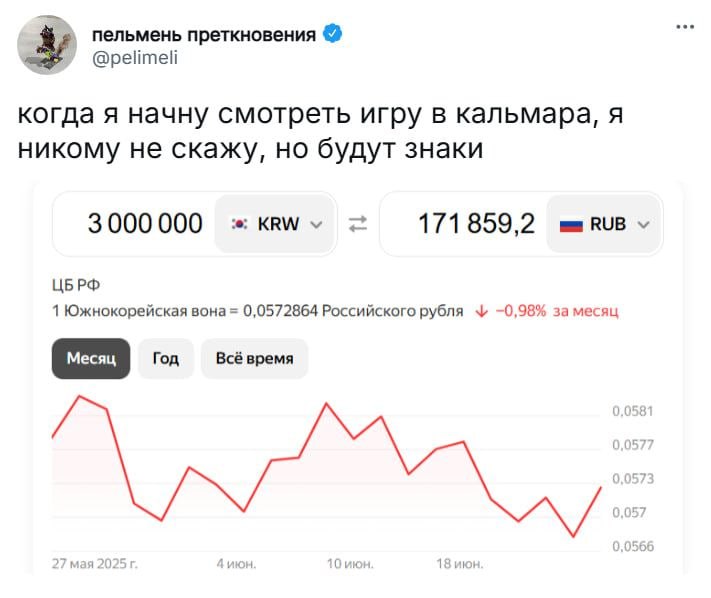Open the пельмень преткновения display name

[x=204, y=34]
